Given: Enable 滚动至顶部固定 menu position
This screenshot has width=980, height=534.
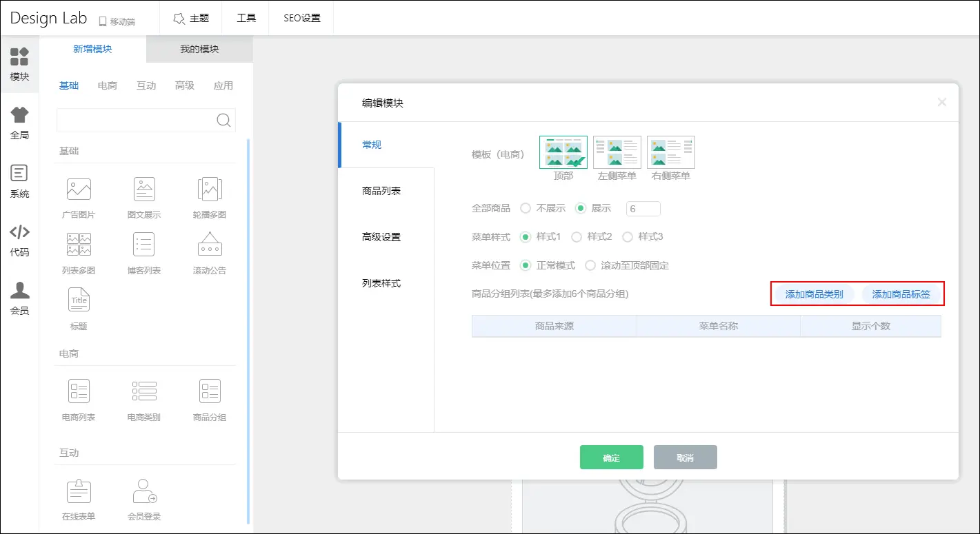Looking at the screenshot, I should click(x=590, y=265).
